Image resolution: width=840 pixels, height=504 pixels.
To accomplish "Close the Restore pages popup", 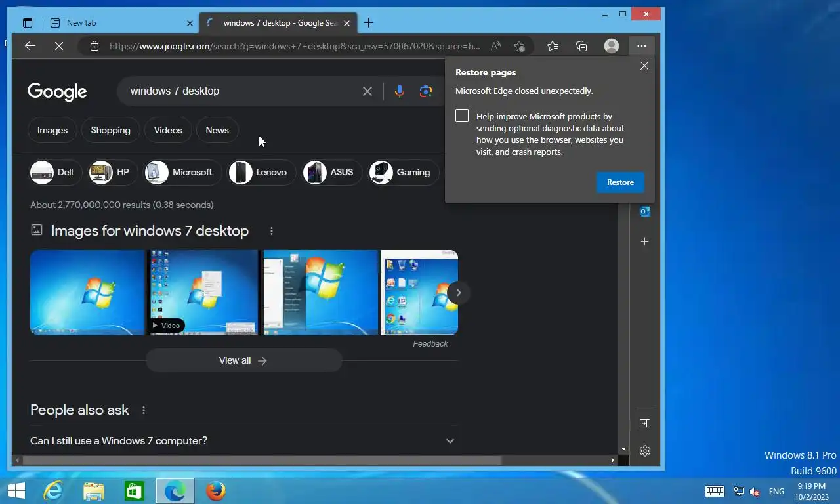I will (644, 66).
